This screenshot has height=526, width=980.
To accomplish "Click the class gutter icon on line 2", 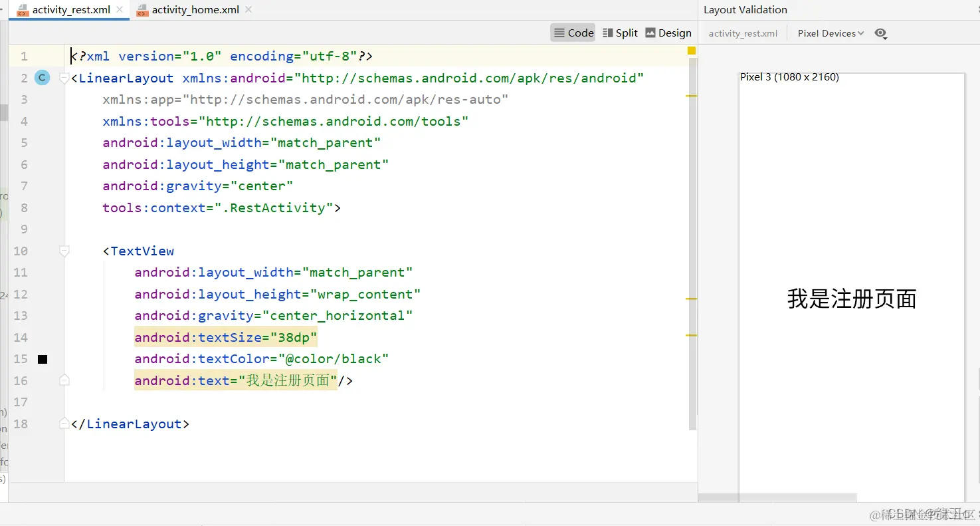I will (x=42, y=78).
